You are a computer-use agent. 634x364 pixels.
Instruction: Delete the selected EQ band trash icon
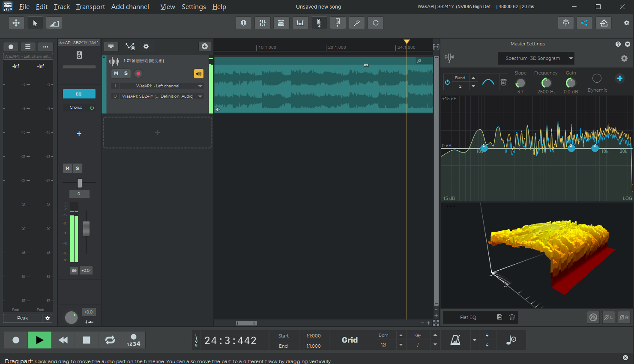pyautogui.click(x=504, y=82)
